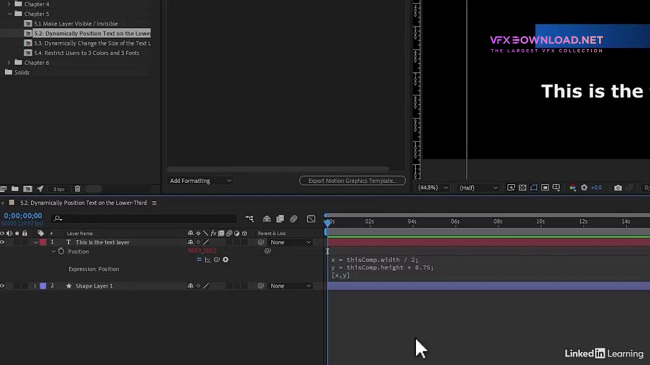650x365 pixels.
Task: Open the Add Formatting dropdown
Action: pyautogui.click(x=201, y=181)
